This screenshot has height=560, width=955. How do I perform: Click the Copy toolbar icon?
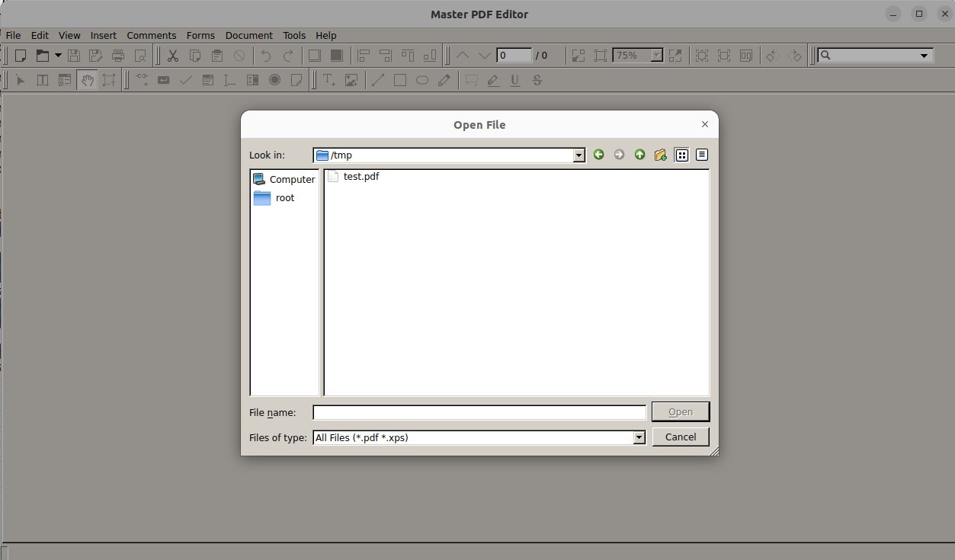tap(195, 56)
